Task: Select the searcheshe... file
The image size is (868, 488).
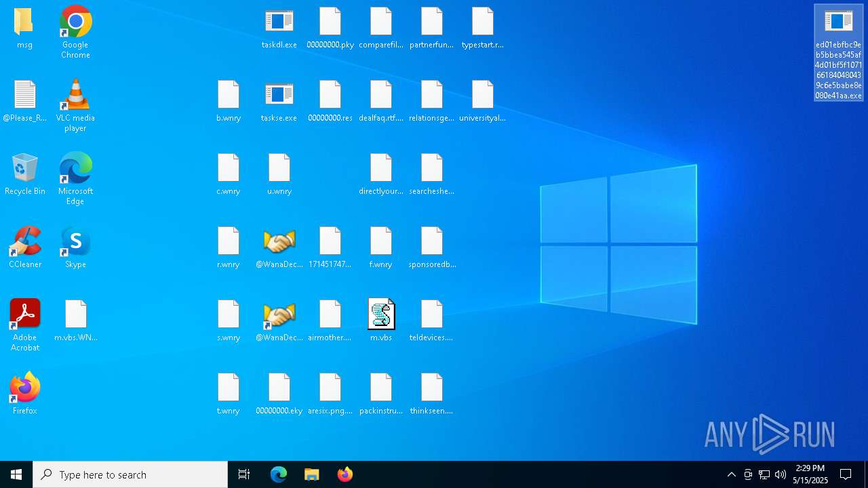Action: click(431, 175)
